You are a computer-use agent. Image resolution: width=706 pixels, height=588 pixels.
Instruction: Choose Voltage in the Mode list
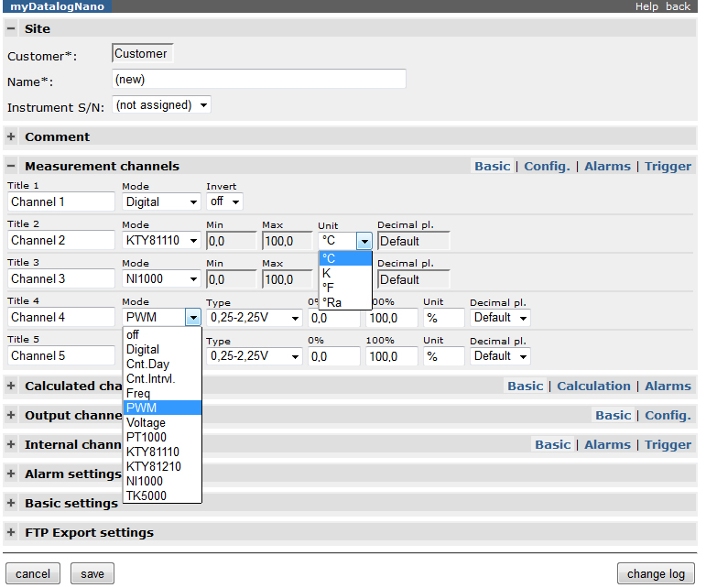(x=162, y=422)
